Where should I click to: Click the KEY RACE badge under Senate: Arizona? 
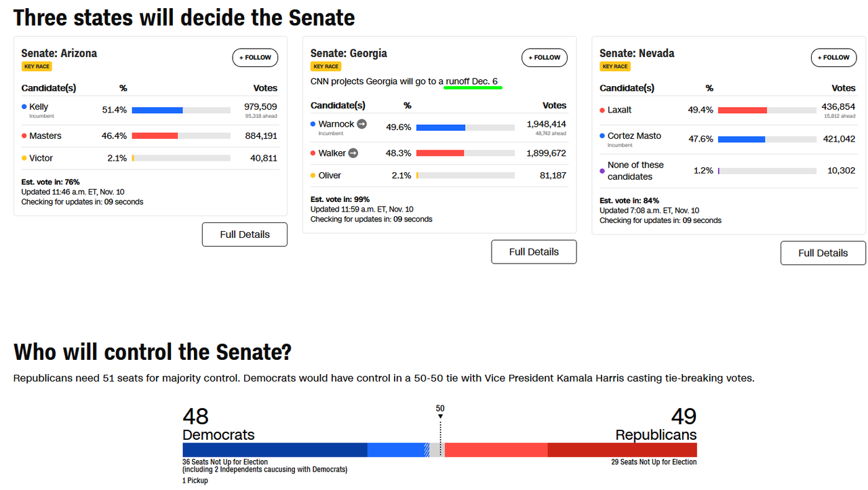[37, 66]
